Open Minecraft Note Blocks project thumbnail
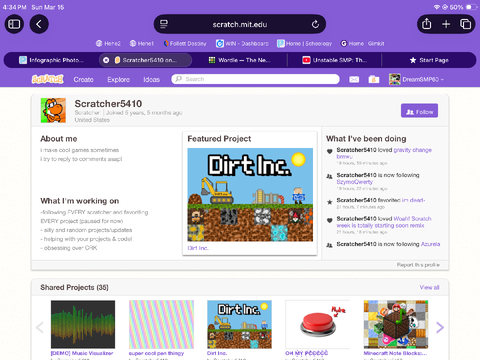The height and width of the screenshot is (360, 480). tap(396, 324)
